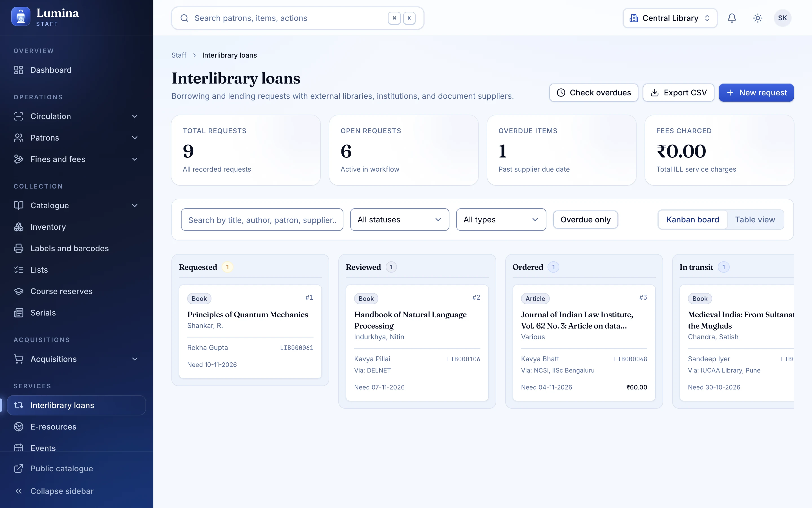The height and width of the screenshot is (508, 812).
Task: Click the Lists checklist icon
Action: tap(18, 270)
